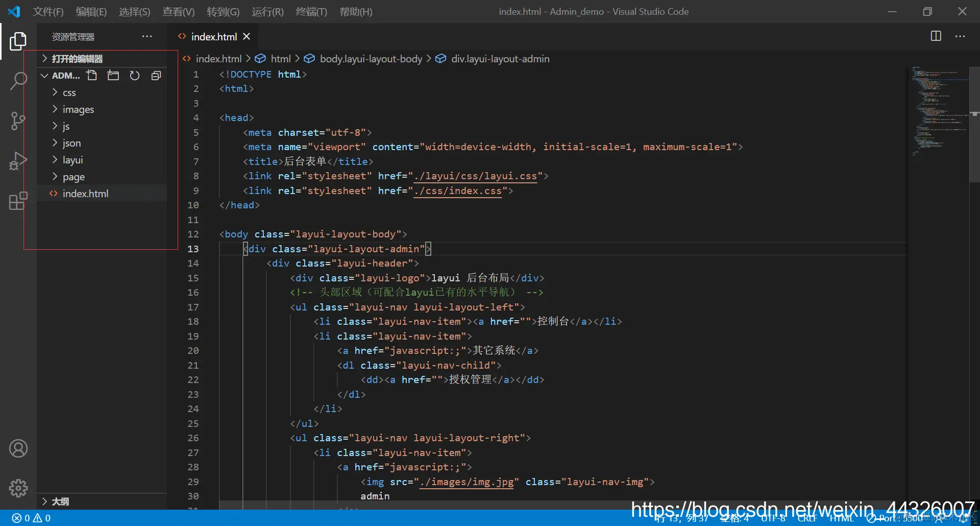Change file encoding UTF-8

(x=773, y=518)
